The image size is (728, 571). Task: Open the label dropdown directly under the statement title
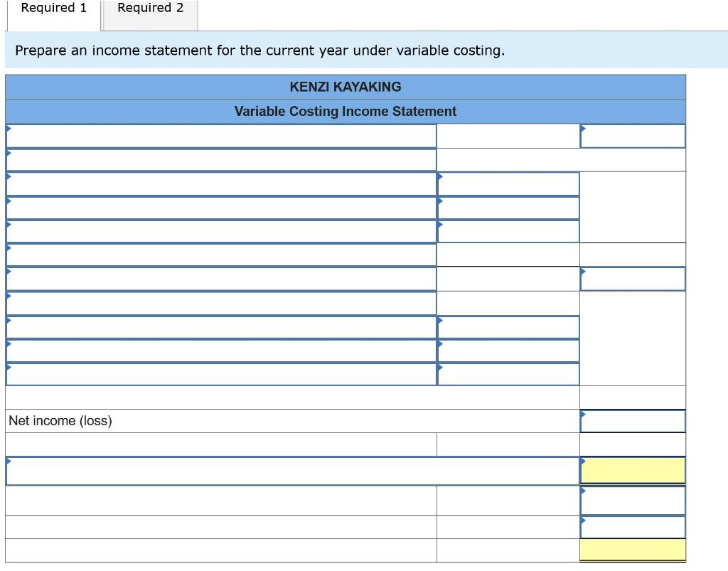tap(221, 136)
